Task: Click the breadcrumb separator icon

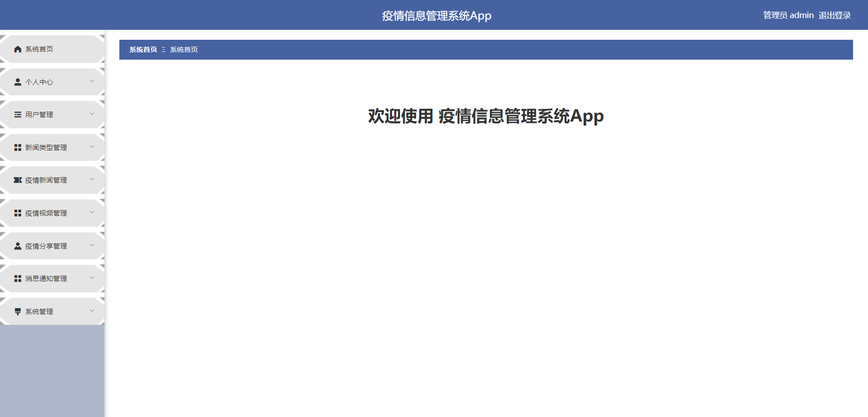Action: tap(163, 50)
